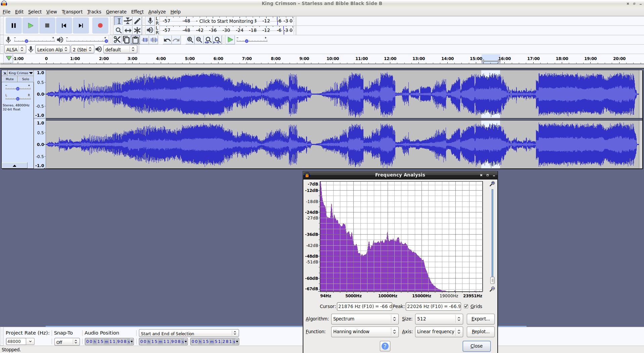Click the Cursor frequency readout field
Screen dimensions: 644x353
(x=364, y=306)
